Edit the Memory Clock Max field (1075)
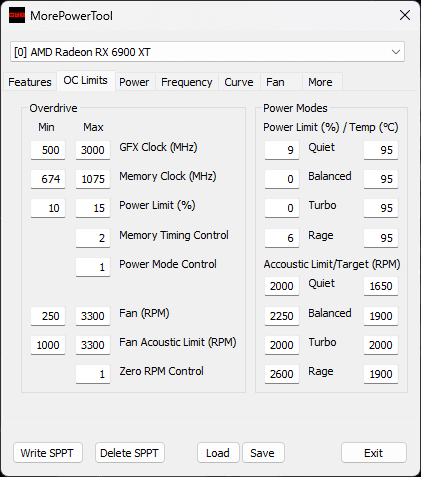 click(93, 179)
